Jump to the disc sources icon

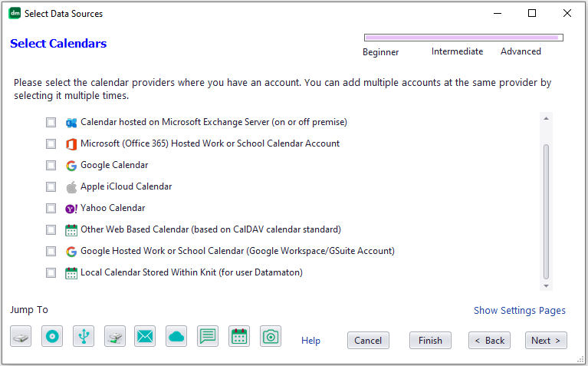pos(52,336)
